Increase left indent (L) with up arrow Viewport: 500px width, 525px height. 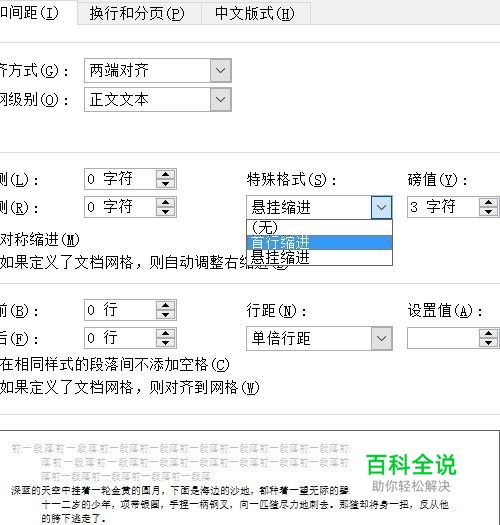click(166, 174)
